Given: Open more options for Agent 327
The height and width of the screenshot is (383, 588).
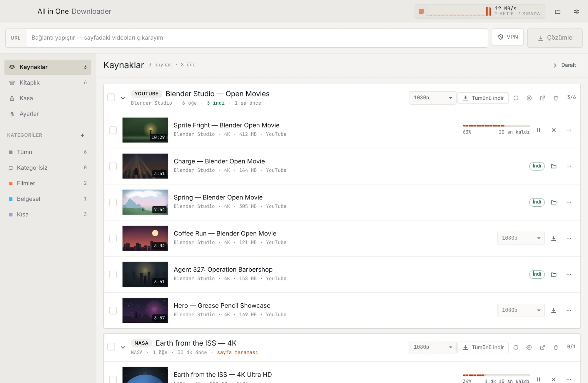Looking at the screenshot, I should click(569, 274).
